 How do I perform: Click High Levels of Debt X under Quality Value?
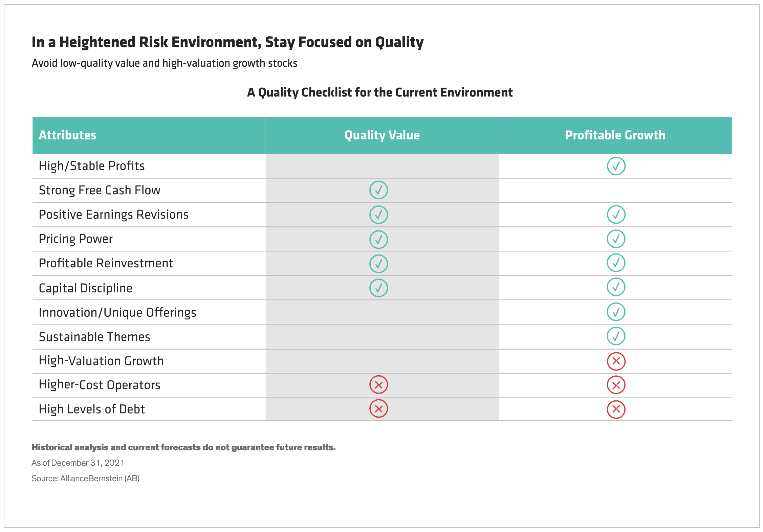pyautogui.click(x=378, y=408)
